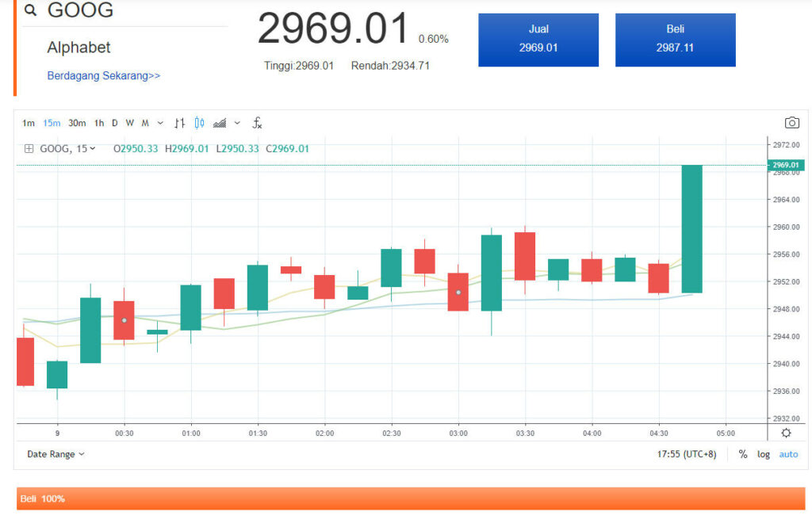The height and width of the screenshot is (516, 812).
Task: Click the tall green candle at 04:45
Action: pyautogui.click(x=691, y=229)
